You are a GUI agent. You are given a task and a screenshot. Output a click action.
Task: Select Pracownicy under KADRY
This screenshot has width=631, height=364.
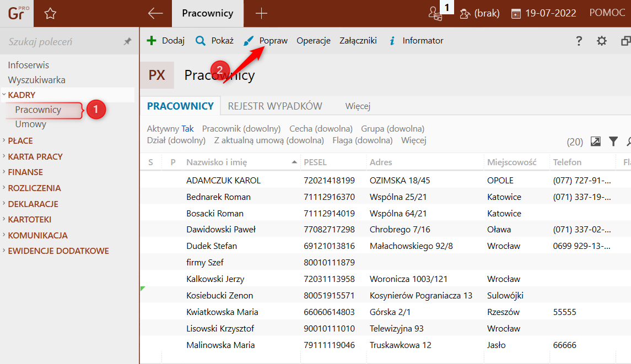pyautogui.click(x=38, y=110)
